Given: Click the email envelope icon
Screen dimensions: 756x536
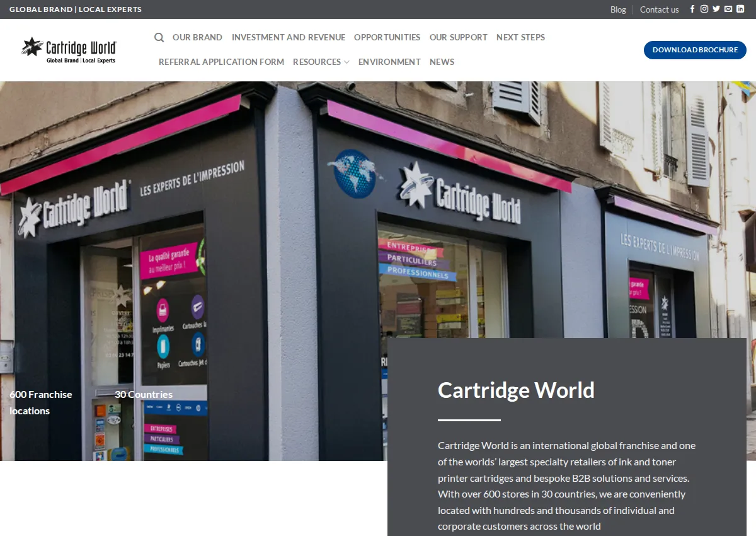Looking at the screenshot, I should pyautogui.click(x=728, y=9).
